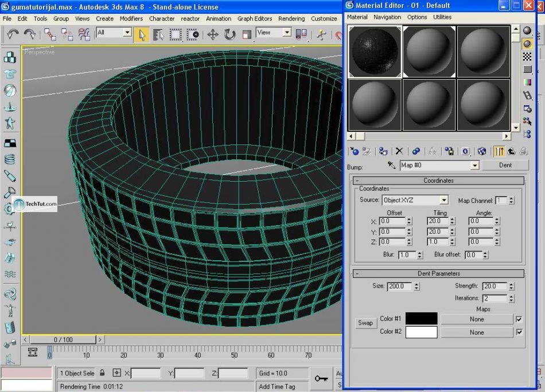Click Color #2 None map button
545x392 pixels.
[477, 332]
